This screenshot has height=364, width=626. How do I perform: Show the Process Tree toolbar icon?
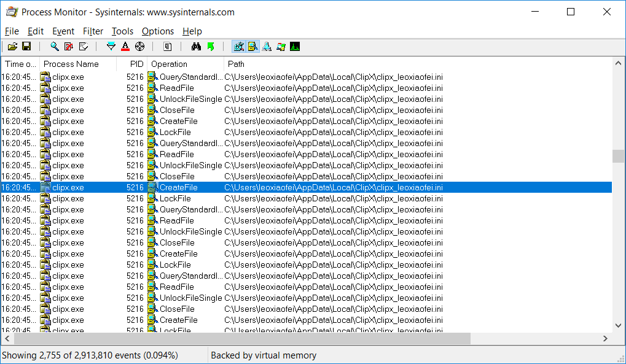[168, 47]
